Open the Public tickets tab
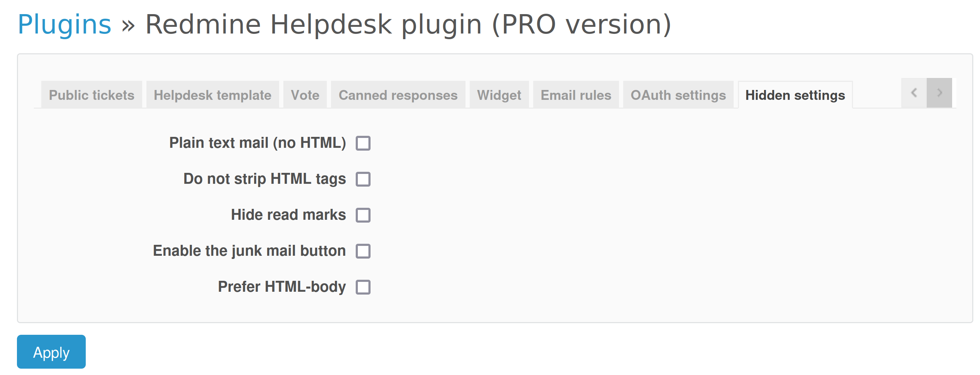The height and width of the screenshot is (375, 980). point(91,95)
